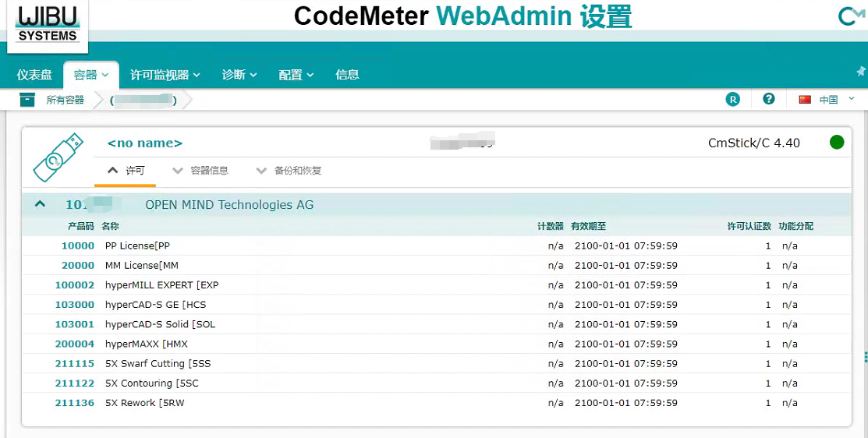Open product code 200004
The width and height of the screenshot is (868, 438).
click(75, 344)
